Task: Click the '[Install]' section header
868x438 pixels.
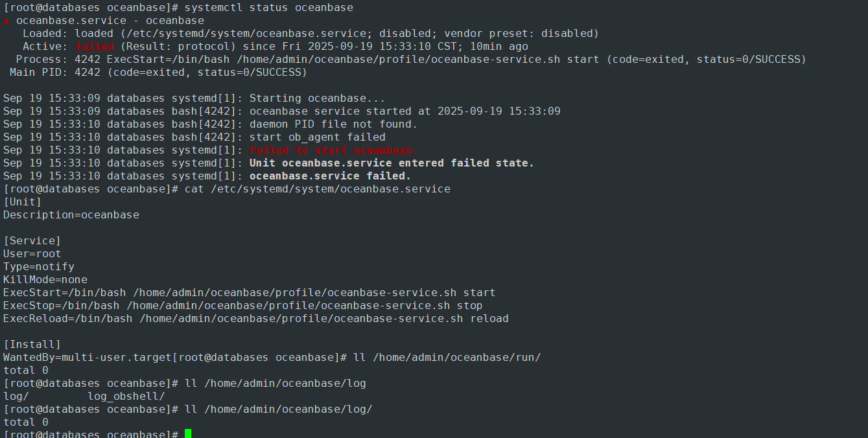Action: tap(32, 345)
